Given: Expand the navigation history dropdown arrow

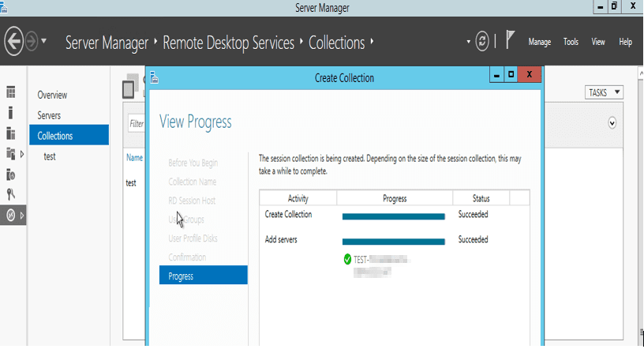Looking at the screenshot, I should (44, 41).
